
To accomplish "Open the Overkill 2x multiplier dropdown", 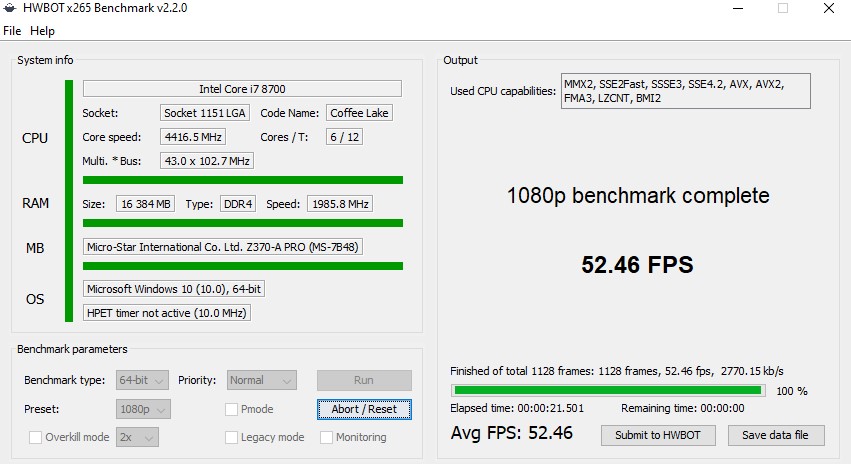I will 137,437.
